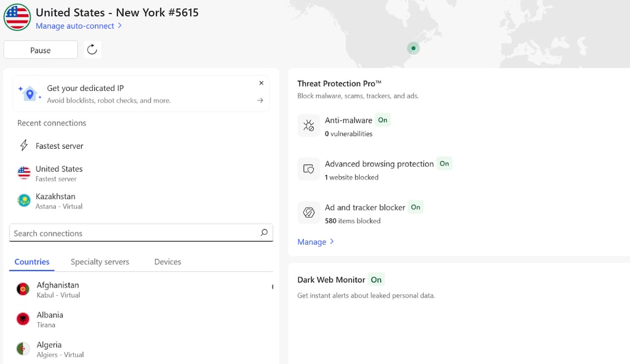The width and height of the screenshot is (630, 364).
Task: Click the United States flag in recent connections
Action: click(x=24, y=173)
